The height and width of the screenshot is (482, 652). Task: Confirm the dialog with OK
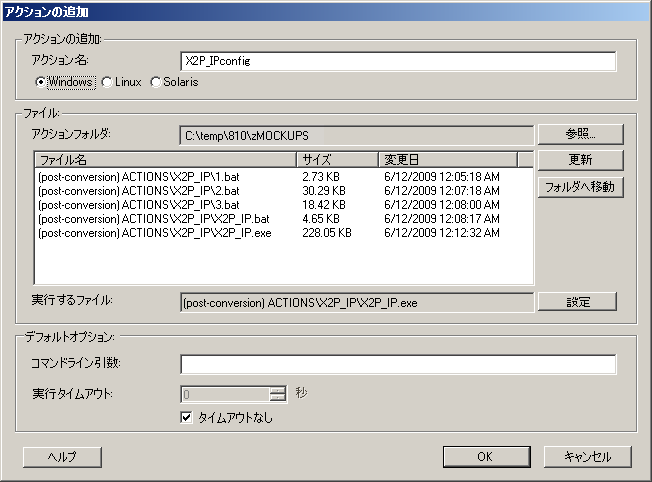click(485, 456)
